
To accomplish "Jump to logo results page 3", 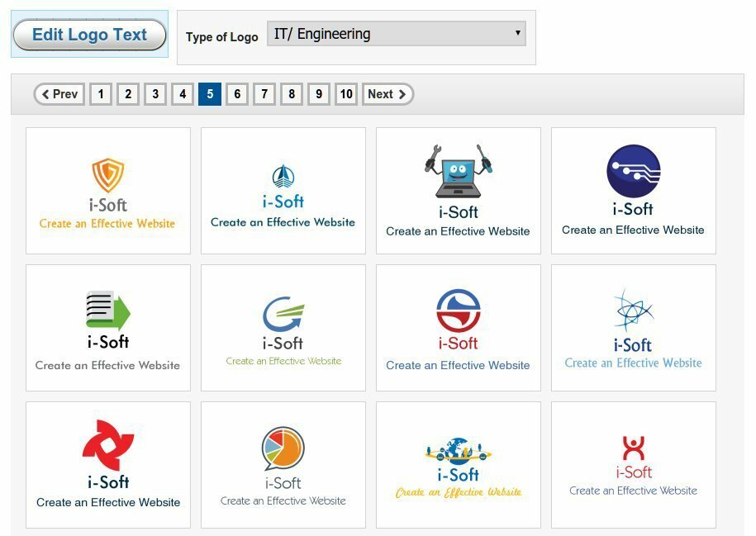I will pos(155,93).
